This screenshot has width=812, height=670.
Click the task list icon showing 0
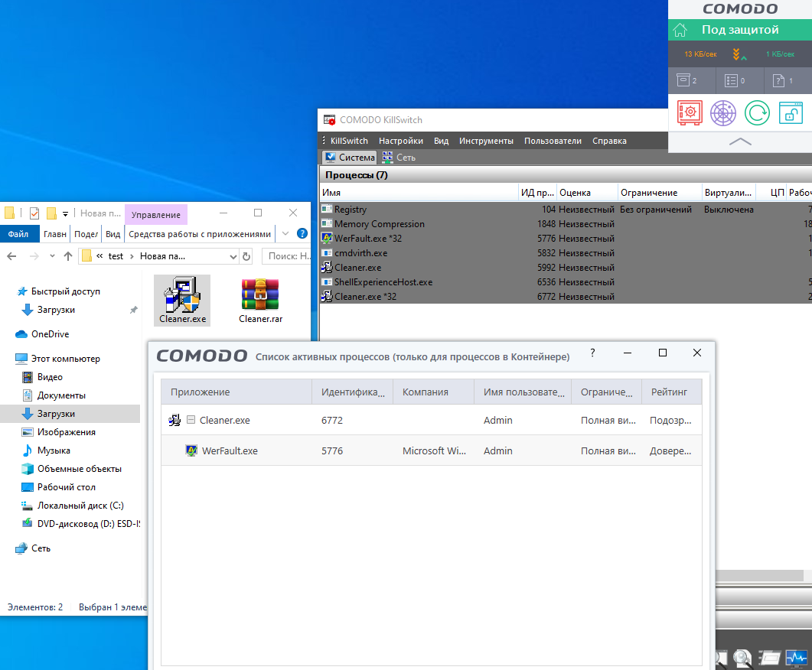[x=735, y=81]
